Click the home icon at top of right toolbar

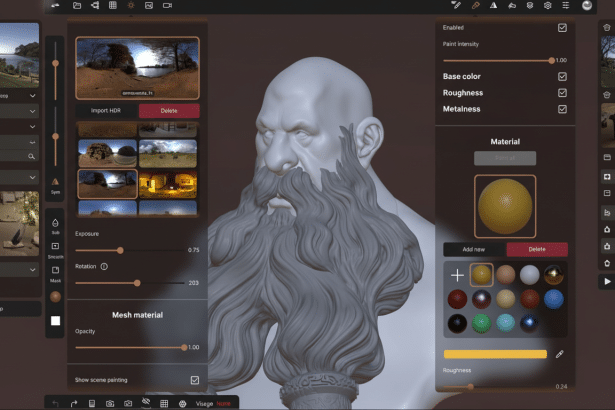click(x=607, y=27)
